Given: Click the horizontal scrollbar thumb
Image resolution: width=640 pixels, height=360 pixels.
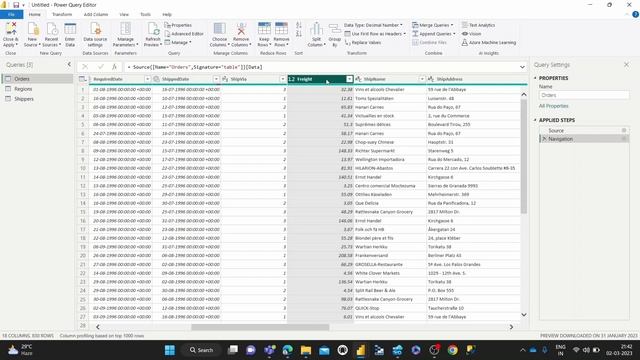Looking at the screenshot, I should pos(260,327).
